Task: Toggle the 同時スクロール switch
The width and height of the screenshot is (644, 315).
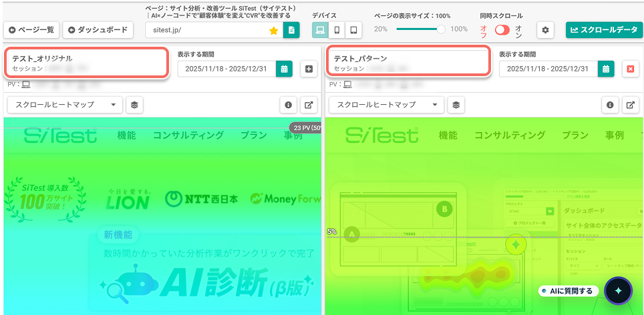Action: click(502, 30)
